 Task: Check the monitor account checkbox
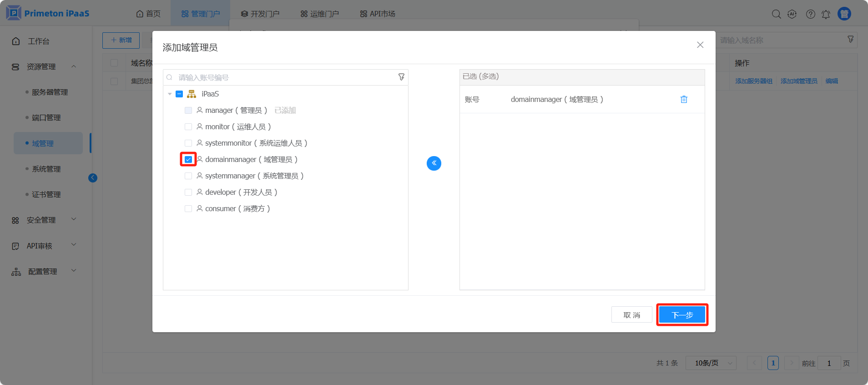click(188, 127)
